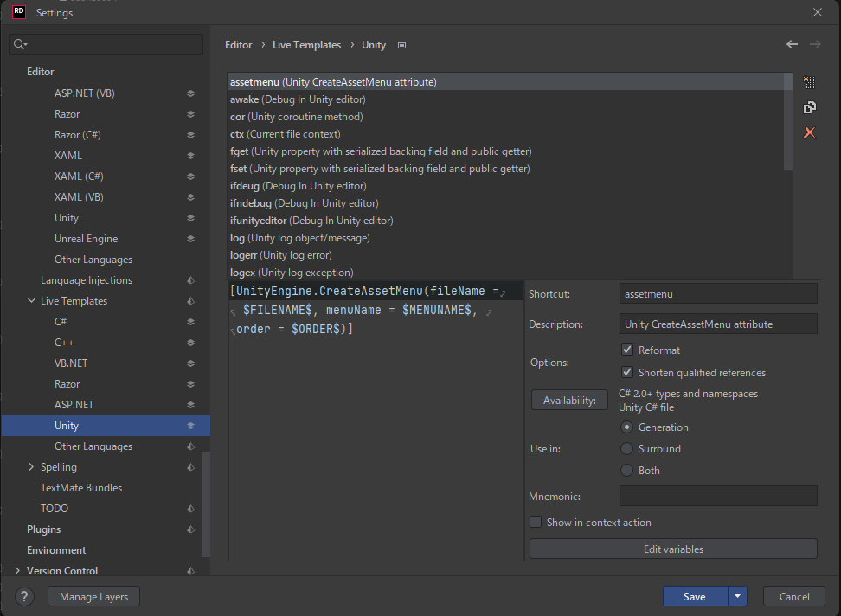This screenshot has width=841, height=616.
Task: Click layer icon next to ASP.NET (VB)
Action: point(190,93)
